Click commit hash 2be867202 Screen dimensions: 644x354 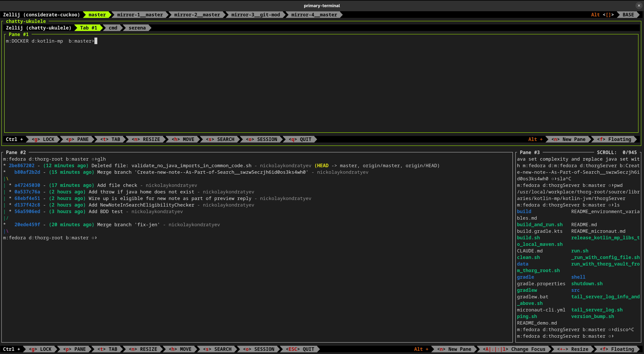click(x=21, y=166)
